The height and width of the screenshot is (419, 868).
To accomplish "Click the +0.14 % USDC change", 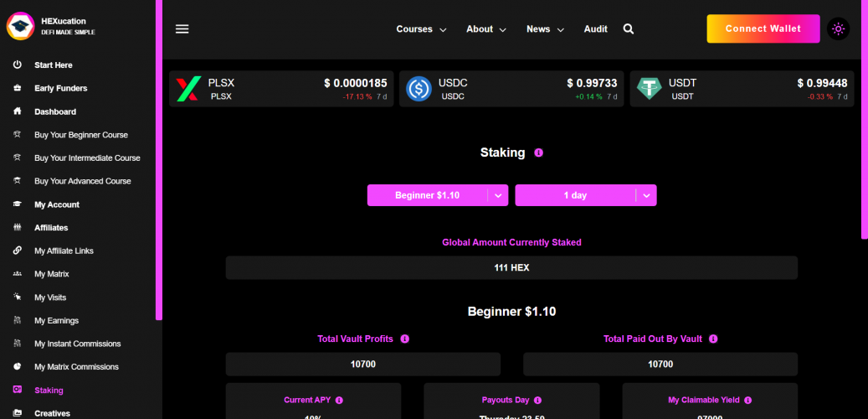I will [x=588, y=96].
